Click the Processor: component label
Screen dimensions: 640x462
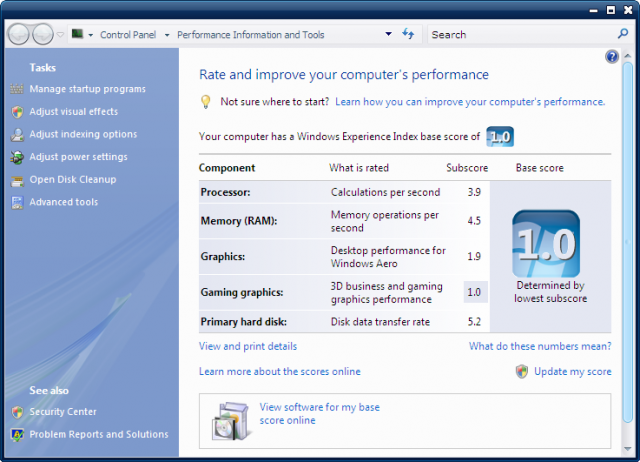click(x=225, y=192)
